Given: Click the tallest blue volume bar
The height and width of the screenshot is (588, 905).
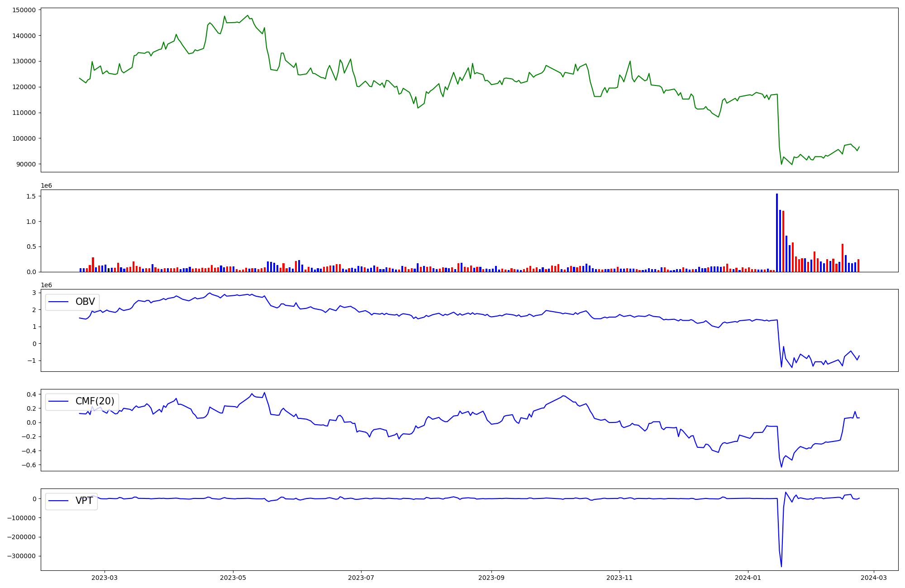Looking at the screenshot, I should (777, 232).
